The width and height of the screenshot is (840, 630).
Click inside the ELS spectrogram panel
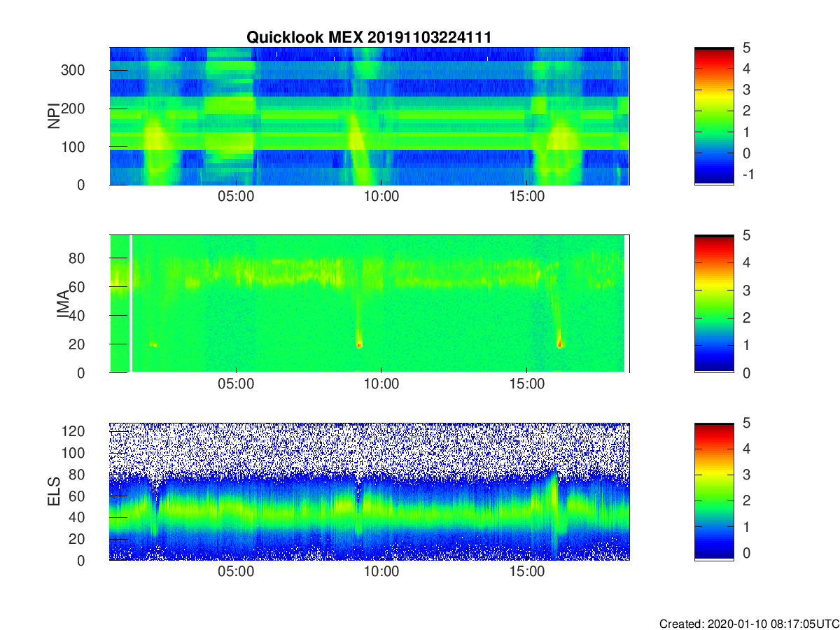[370, 491]
